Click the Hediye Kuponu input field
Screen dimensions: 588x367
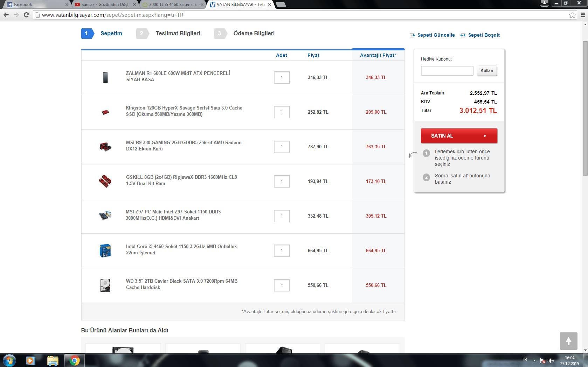coord(447,71)
